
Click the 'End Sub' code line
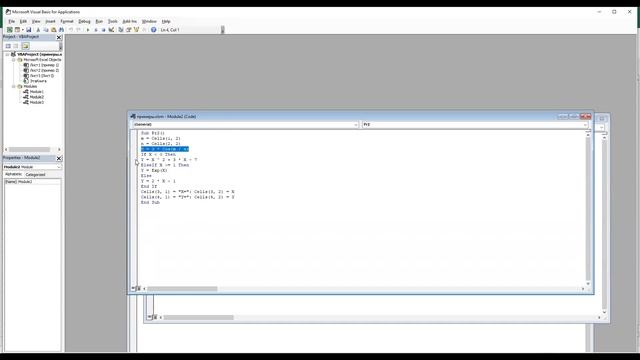coord(150,202)
